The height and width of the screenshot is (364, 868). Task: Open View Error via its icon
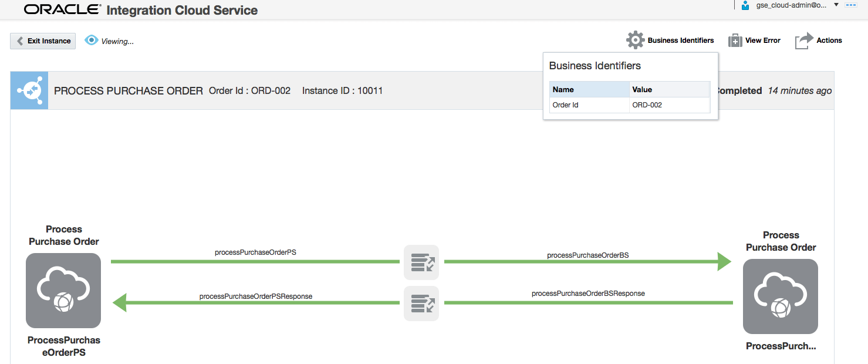coord(735,41)
